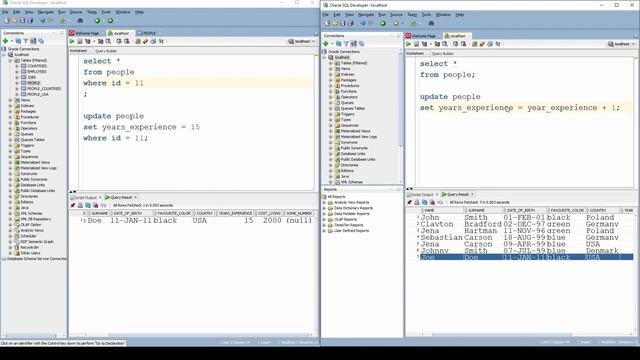Run Statement in the left window worksheet
The width and height of the screenshot is (640, 360).
click(x=72, y=41)
